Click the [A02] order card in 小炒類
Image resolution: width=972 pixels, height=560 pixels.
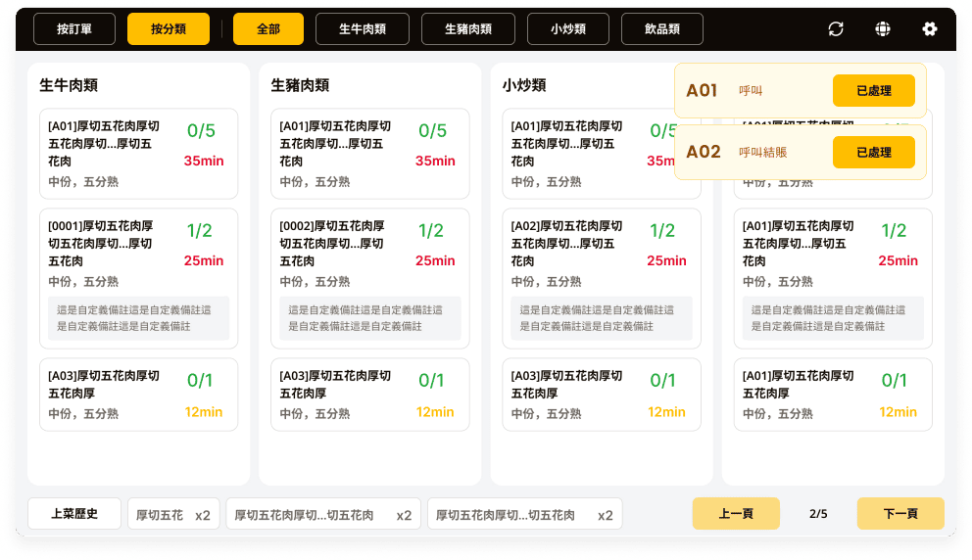coord(601,278)
